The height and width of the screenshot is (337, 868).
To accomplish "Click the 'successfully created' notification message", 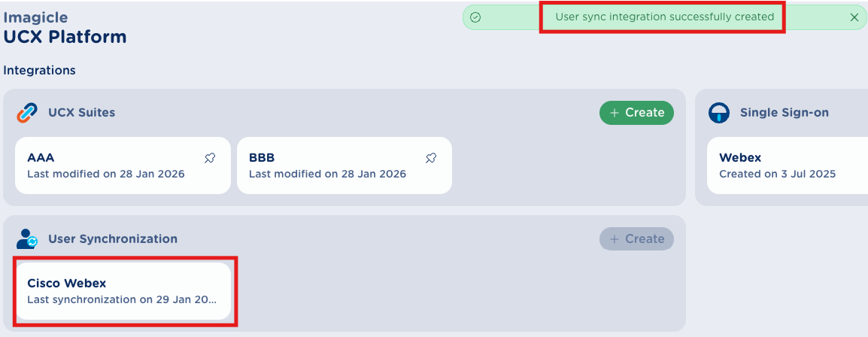I will click(x=664, y=17).
